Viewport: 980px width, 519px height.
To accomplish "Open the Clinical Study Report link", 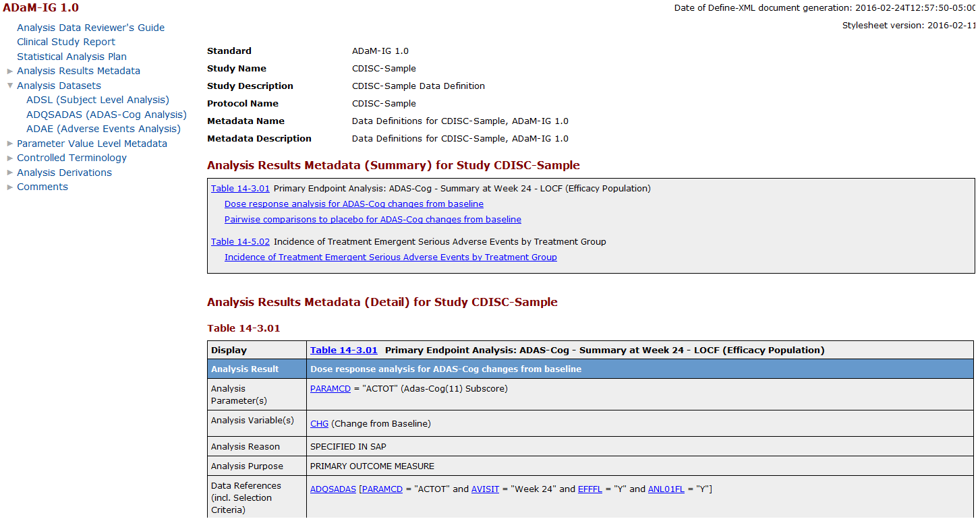I will pos(66,42).
